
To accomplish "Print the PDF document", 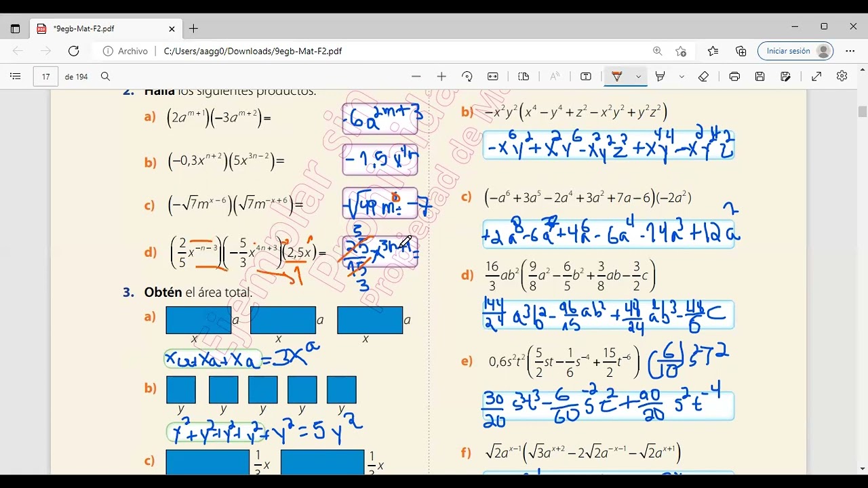I will 734,77.
